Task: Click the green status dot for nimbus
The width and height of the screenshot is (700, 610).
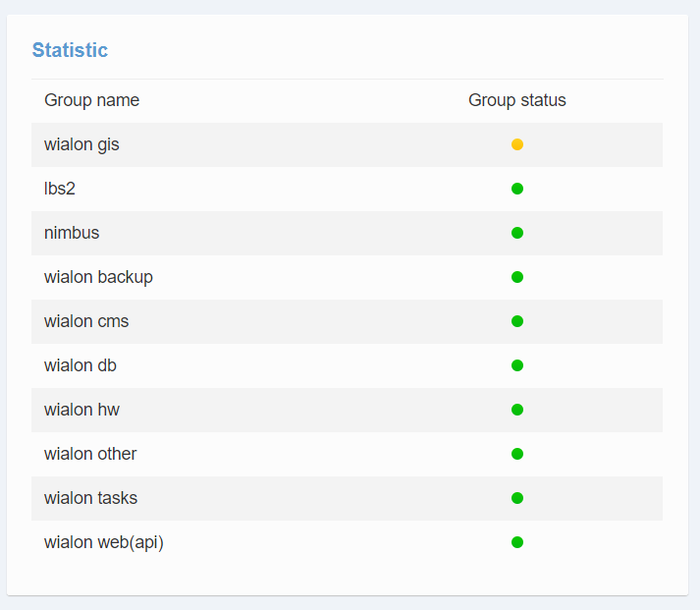Action: pos(517,233)
